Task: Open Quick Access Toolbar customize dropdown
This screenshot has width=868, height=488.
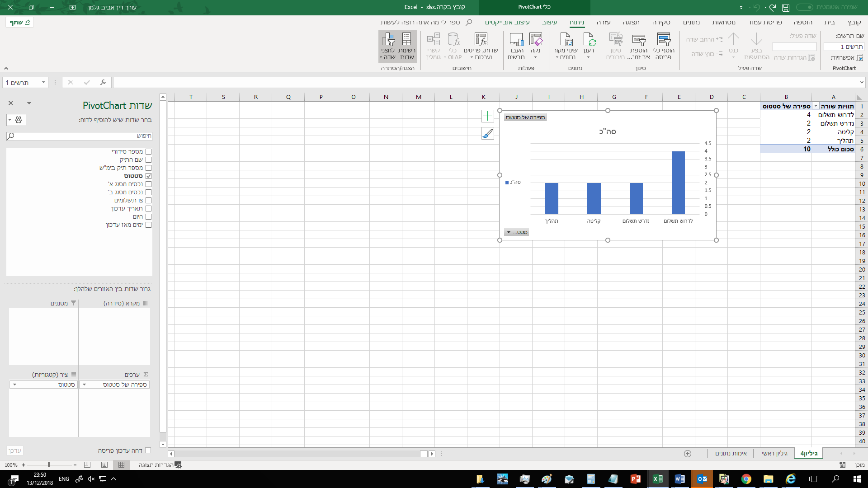Action: tap(741, 8)
